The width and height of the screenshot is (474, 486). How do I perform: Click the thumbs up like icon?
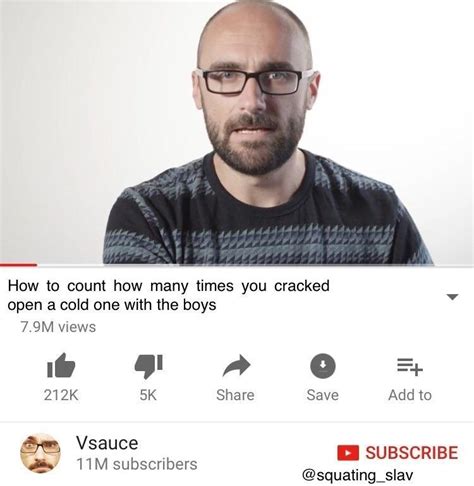pyautogui.click(x=61, y=365)
